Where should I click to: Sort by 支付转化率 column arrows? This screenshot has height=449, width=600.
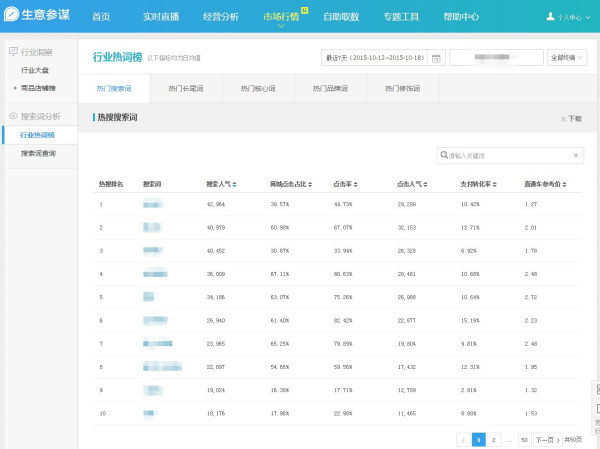[x=494, y=184]
